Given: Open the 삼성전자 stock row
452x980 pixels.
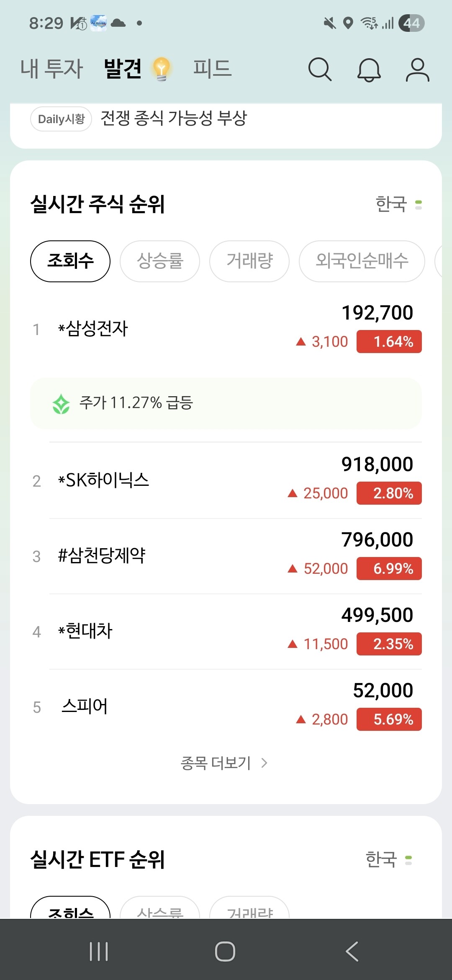Looking at the screenshot, I should click(226, 329).
